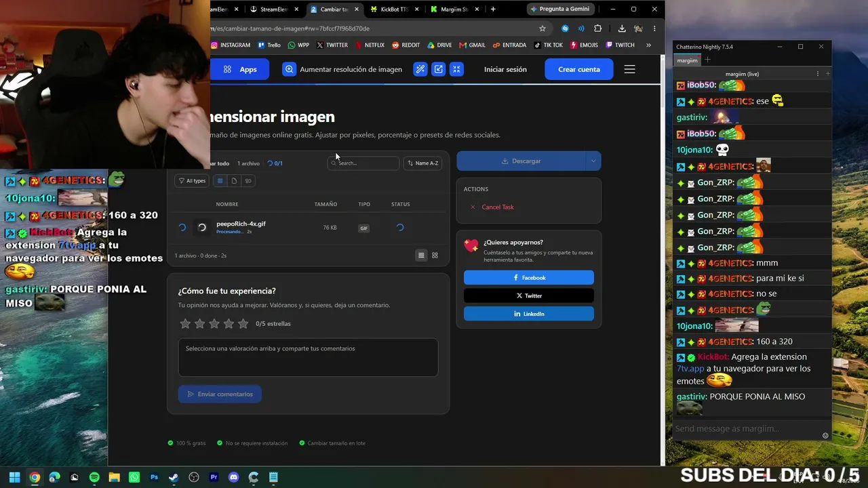Expand the bookmarks overflow chevron

click(649, 45)
